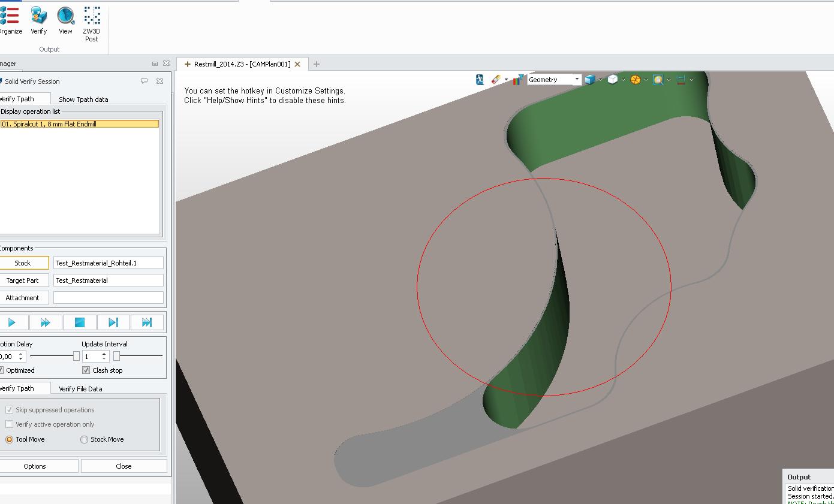Image resolution: width=834 pixels, height=504 pixels.
Task: Expand the section view dropdown arrow
Action: coord(691,80)
